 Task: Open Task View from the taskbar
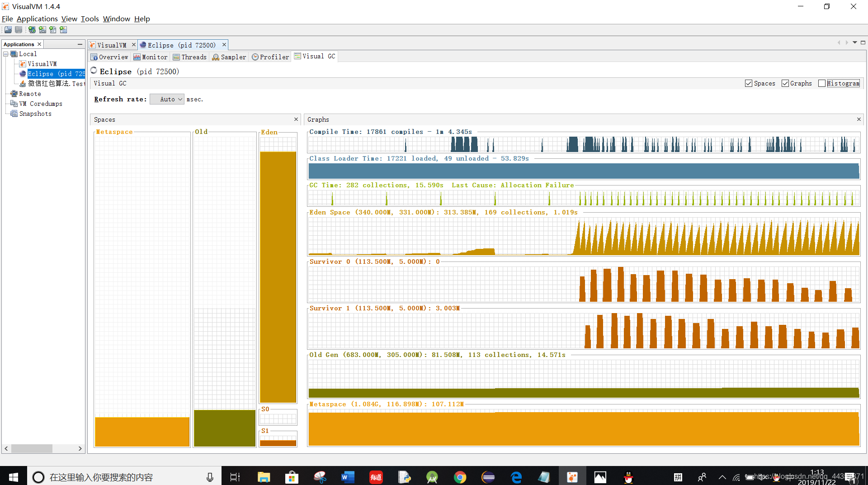tap(235, 477)
